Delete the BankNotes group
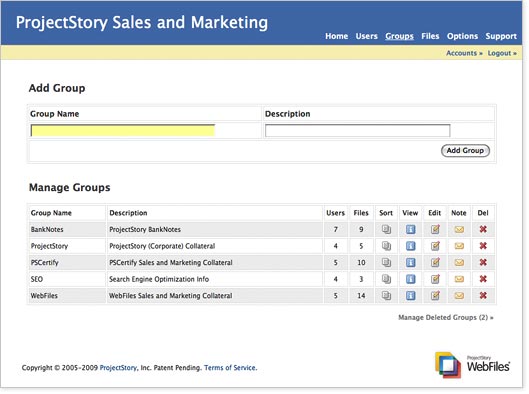 tap(483, 229)
